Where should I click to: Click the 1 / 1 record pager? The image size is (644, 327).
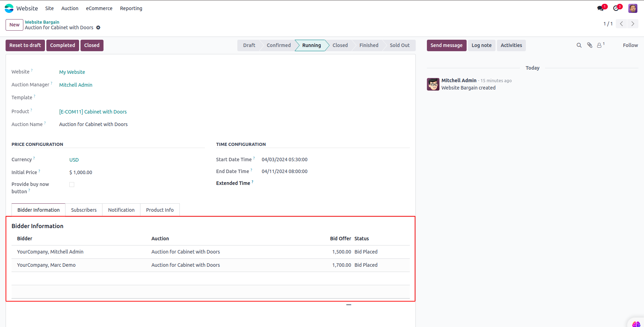click(x=608, y=24)
